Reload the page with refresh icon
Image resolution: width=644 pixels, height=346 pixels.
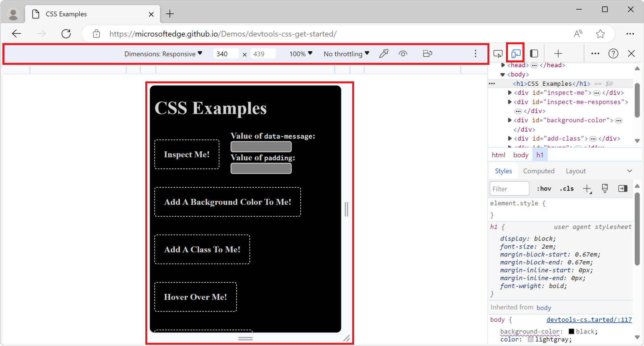click(x=66, y=34)
